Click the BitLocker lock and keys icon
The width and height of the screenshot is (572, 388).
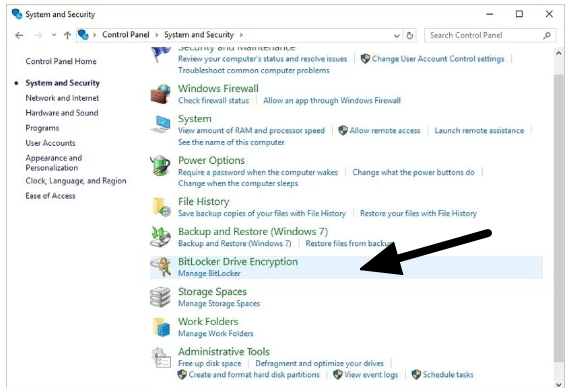(x=161, y=267)
